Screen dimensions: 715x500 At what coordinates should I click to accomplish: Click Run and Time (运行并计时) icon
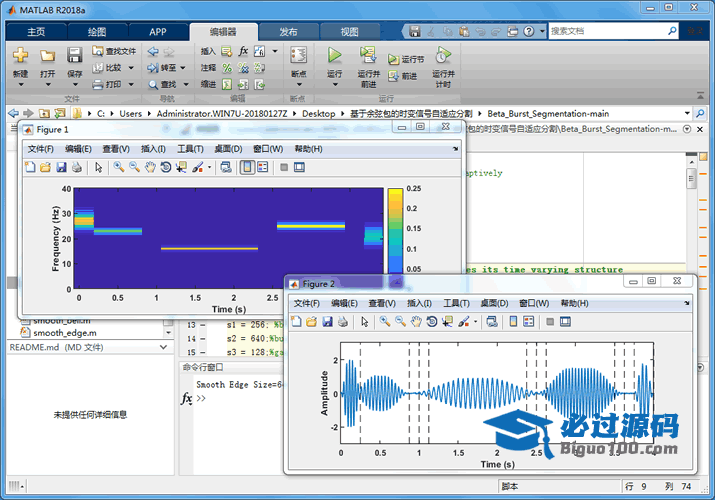click(x=442, y=56)
